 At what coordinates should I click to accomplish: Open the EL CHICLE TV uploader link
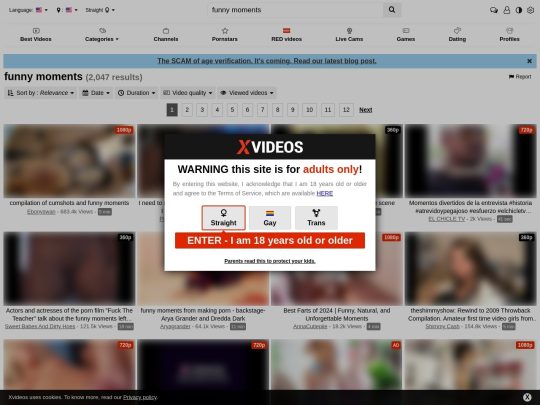tap(446, 219)
